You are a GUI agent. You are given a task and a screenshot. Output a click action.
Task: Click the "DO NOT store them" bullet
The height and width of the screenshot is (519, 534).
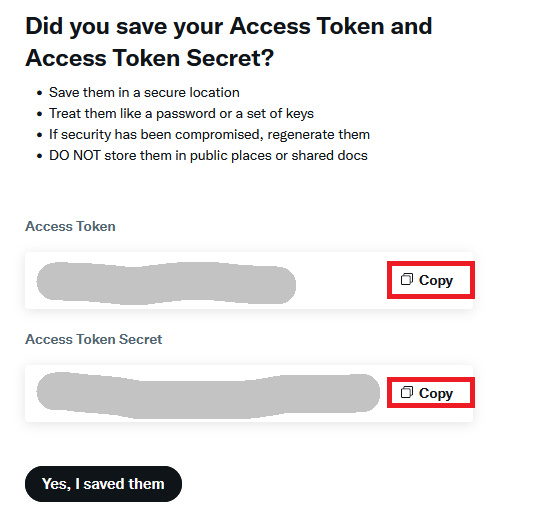208,156
